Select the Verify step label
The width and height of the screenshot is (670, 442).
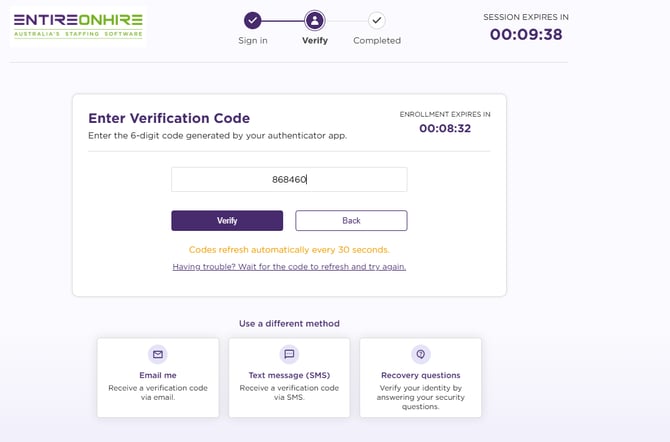point(315,41)
